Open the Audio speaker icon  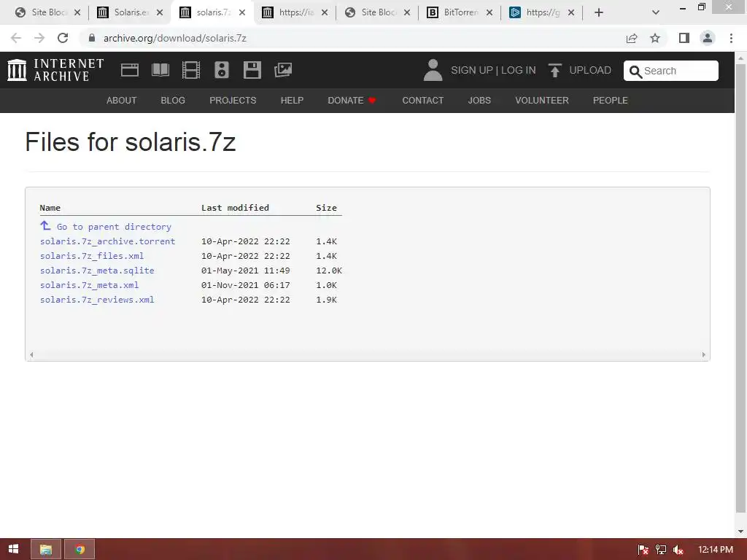coord(222,70)
